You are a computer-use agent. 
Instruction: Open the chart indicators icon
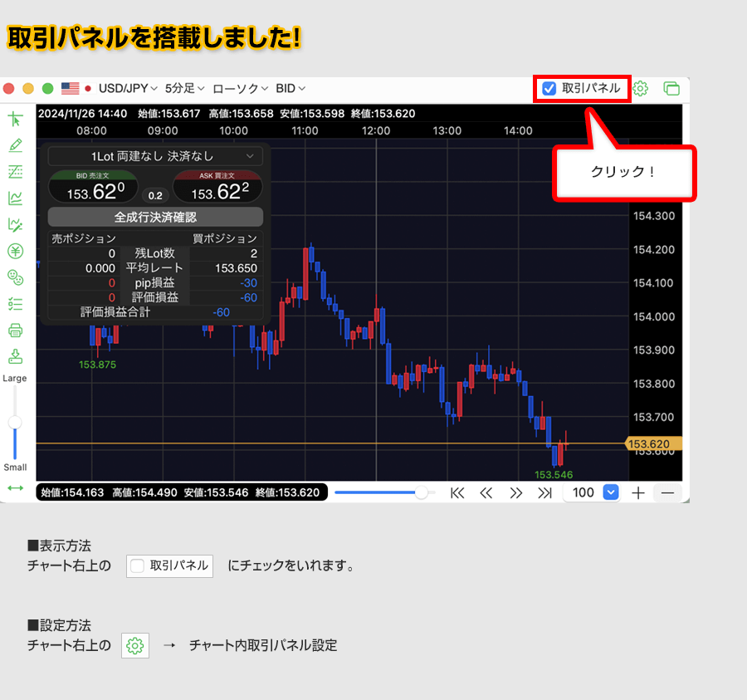(15, 198)
